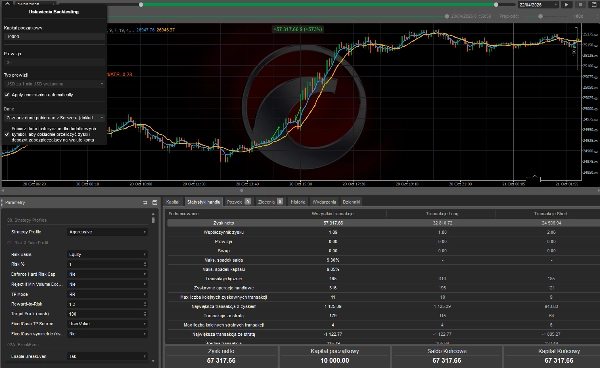This screenshot has width=600, height=368.
Task: Click the Parametry panel scroll-down arrow
Action: point(153,361)
